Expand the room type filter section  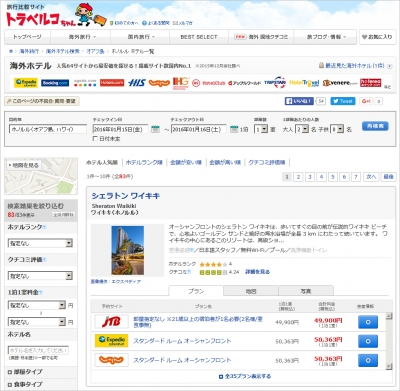pyautogui.click(x=25, y=372)
